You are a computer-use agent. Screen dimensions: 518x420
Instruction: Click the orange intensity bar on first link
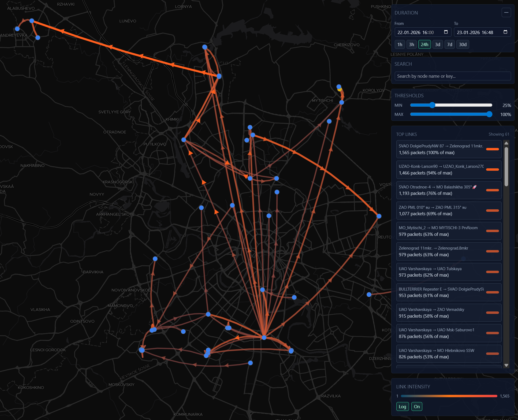click(492, 149)
